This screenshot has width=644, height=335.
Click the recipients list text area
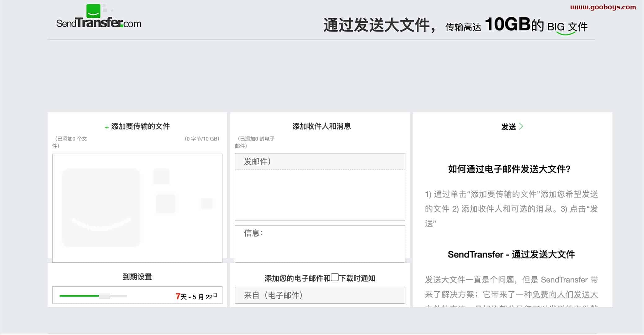pyautogui.click(x=320, y=195)
